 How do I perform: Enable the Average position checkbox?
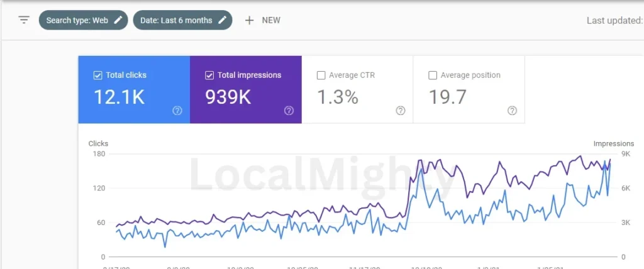[x=433, y=75]
